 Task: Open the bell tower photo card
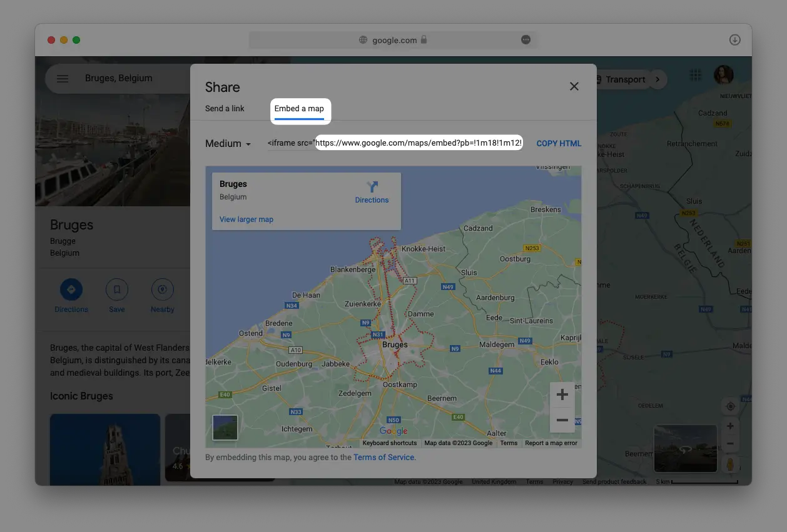(105, 449)
